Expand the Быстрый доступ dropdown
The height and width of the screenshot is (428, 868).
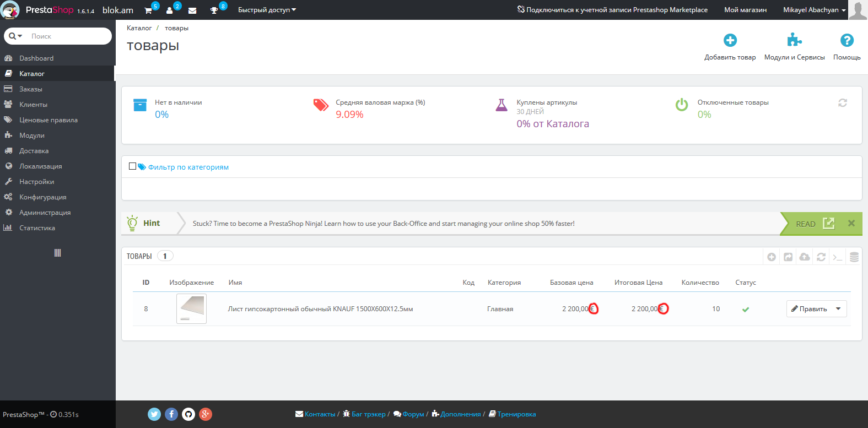[267, 10]
